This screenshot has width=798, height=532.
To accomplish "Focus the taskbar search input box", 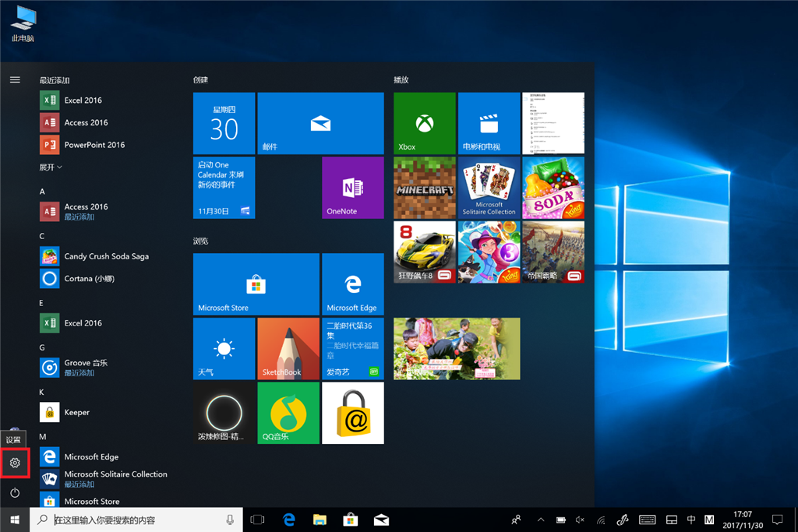I will click(136, 520).
